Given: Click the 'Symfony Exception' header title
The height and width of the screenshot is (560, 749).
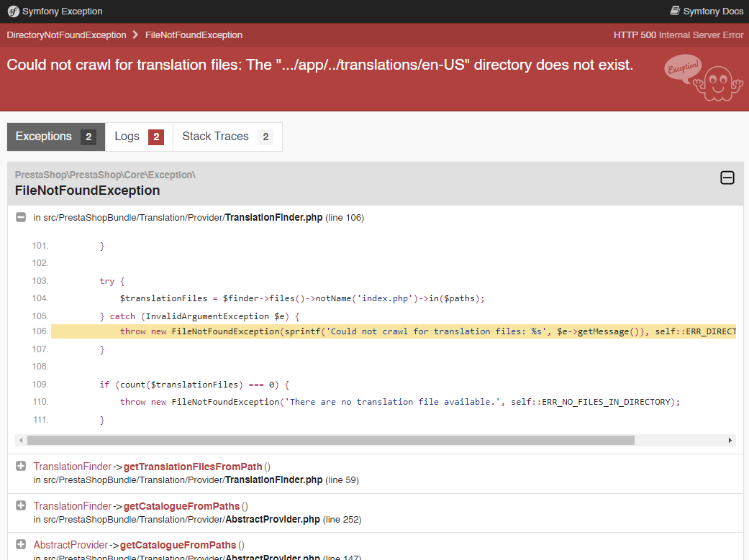Looking at the screenshot, I should 62,11.
